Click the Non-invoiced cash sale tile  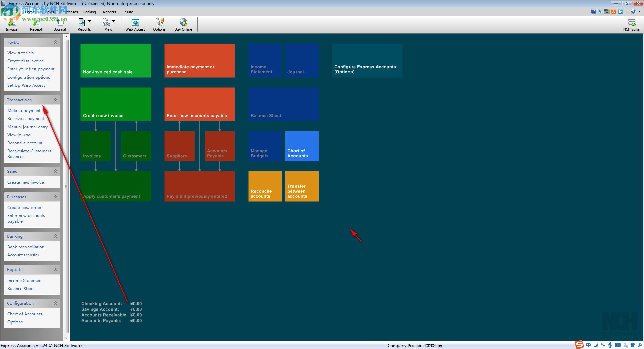(x=116, y=61)
